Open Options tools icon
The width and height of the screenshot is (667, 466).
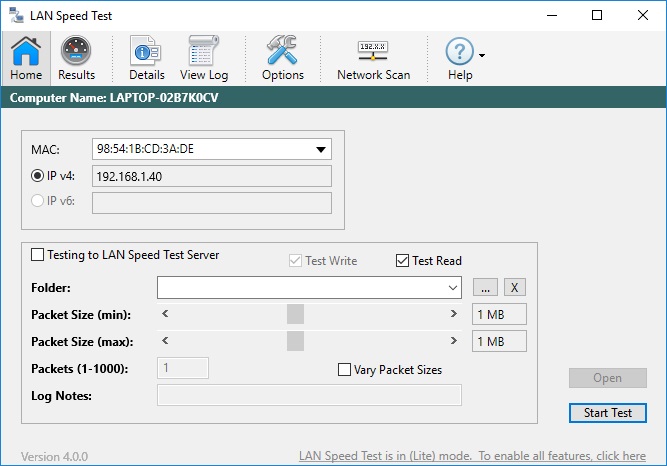tap(282, 58)
